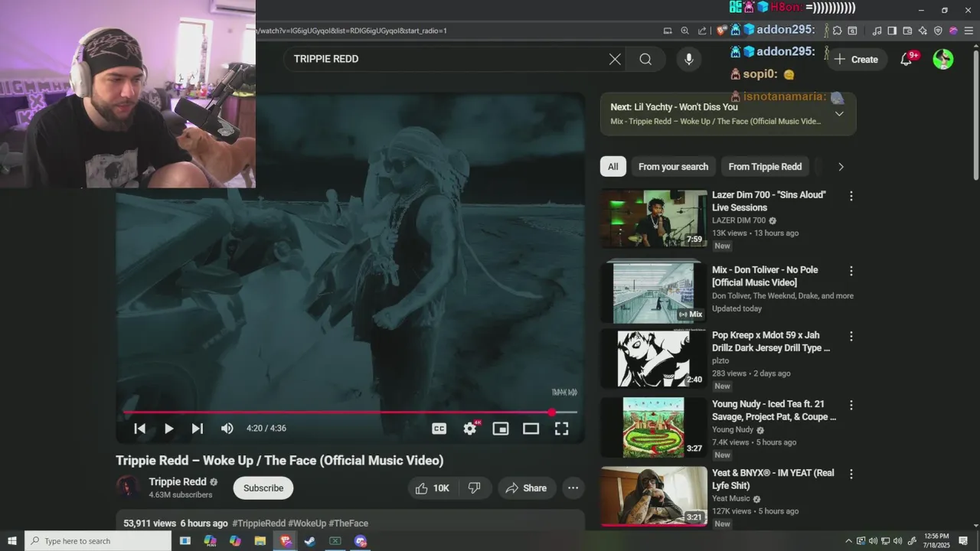Open Young Nudy Iced Tea title link
Image resolution: width=980 pixels, height=551 pixels.
pyautogui.click(x=774, y=410)
